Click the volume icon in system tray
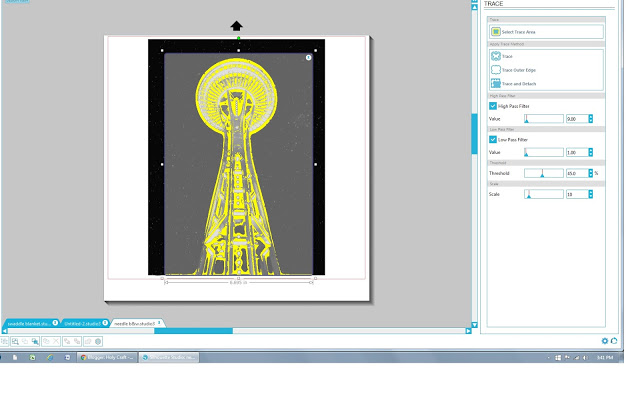 tap(585, 358)
